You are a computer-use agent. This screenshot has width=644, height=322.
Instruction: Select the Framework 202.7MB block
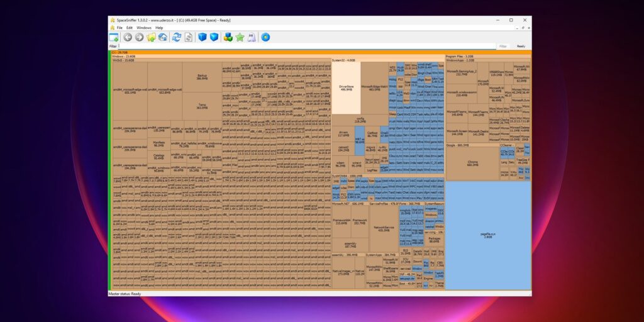tap(360, 222)
